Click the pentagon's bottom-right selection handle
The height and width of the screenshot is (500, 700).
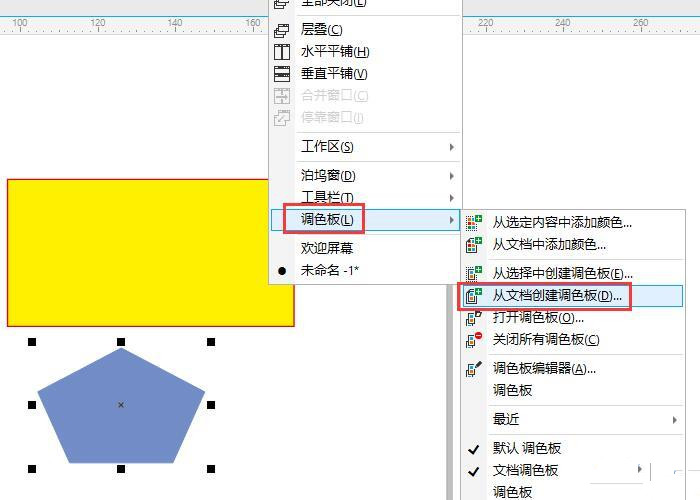point(211,469)
